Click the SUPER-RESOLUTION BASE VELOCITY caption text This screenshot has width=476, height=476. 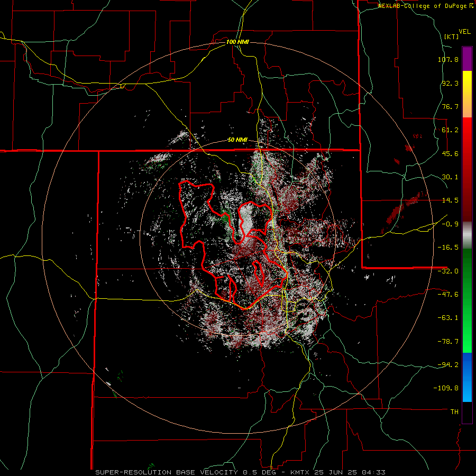(x=168, y=472)
